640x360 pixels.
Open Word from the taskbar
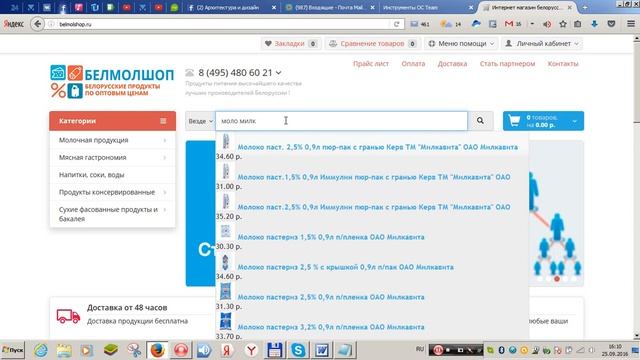coord(321,350)
